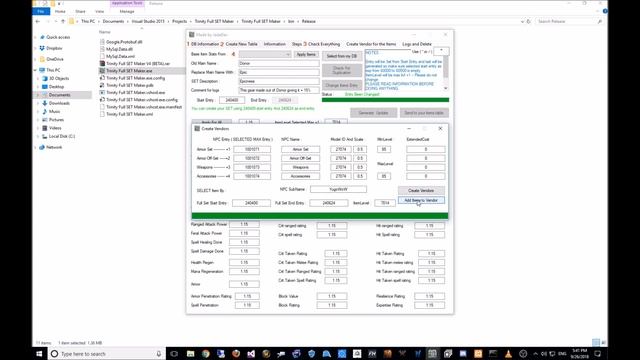This screenshot has width=640, height=360.
Task: Open Check Everything menu
Action: 324,44
